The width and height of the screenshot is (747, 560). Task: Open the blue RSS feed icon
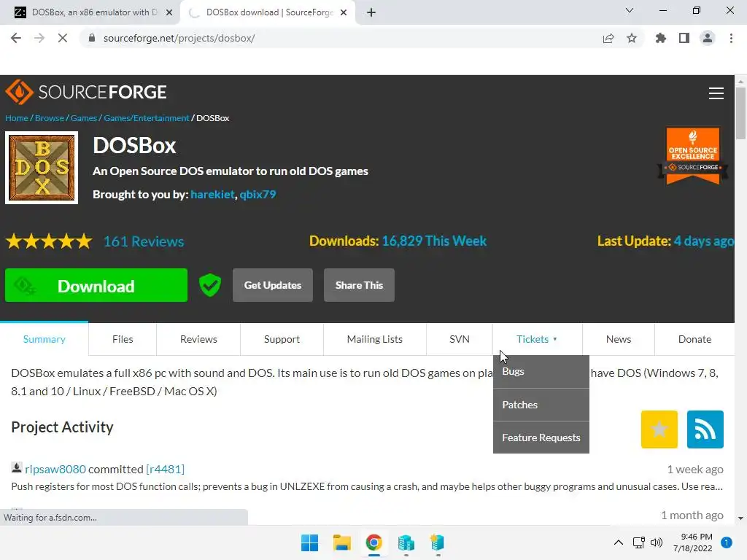(705, 429)
